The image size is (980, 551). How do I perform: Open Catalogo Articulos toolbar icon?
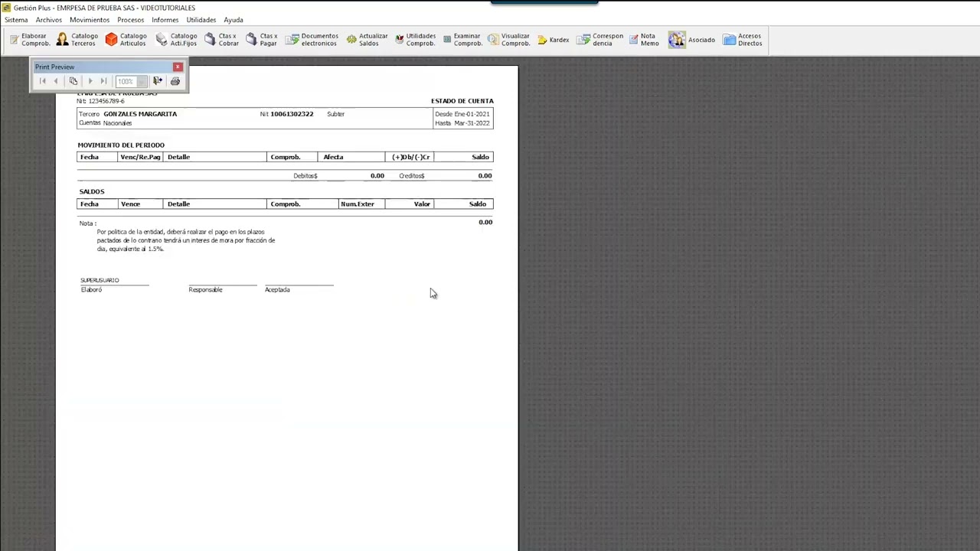point(126,40)
